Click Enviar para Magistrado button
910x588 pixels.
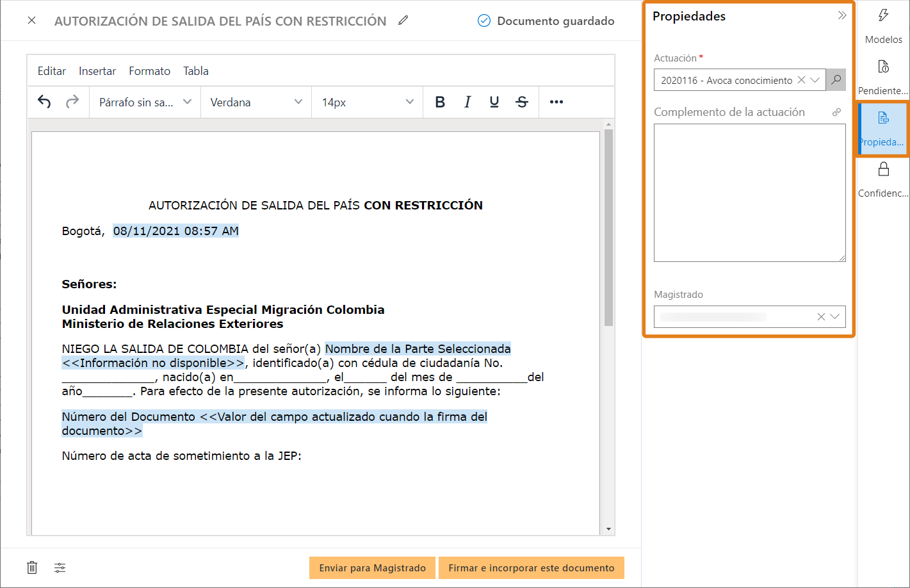372,568
